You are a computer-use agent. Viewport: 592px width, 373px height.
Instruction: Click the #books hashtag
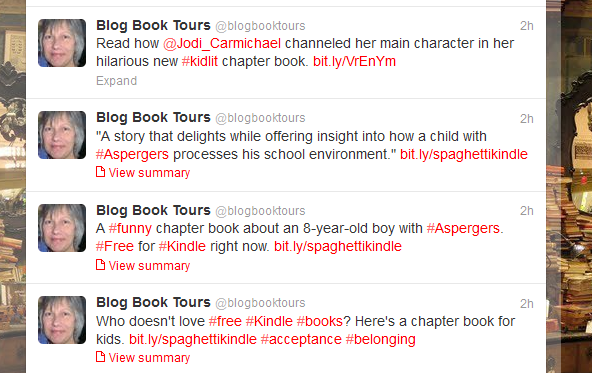click(320, 321)
